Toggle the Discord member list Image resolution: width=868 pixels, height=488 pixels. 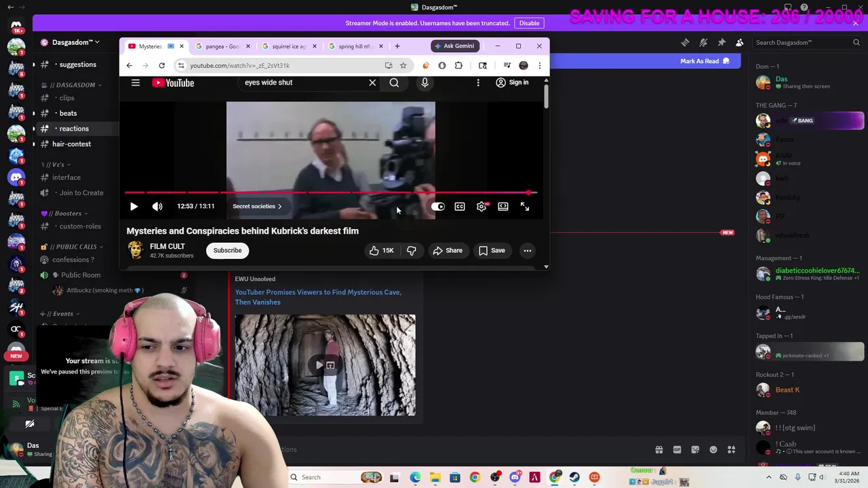click(x=740, y=42)
